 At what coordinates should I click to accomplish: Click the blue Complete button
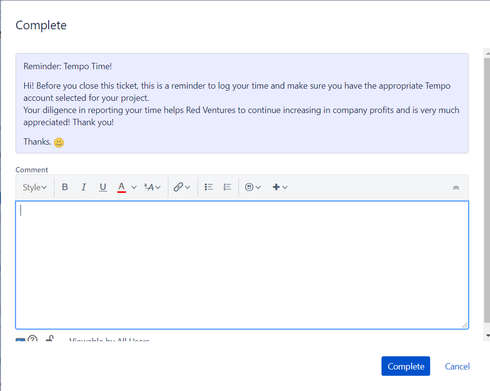coord(406,366)
